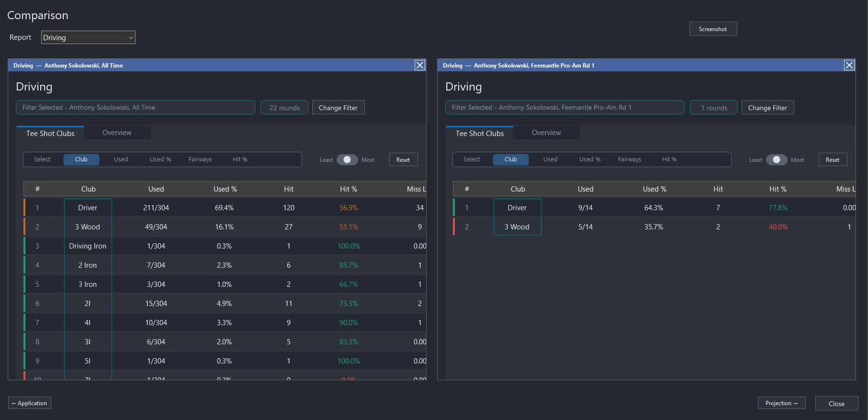Select the Driving Iron row in left table
868x420 pixels.
[x=225, y=246]
